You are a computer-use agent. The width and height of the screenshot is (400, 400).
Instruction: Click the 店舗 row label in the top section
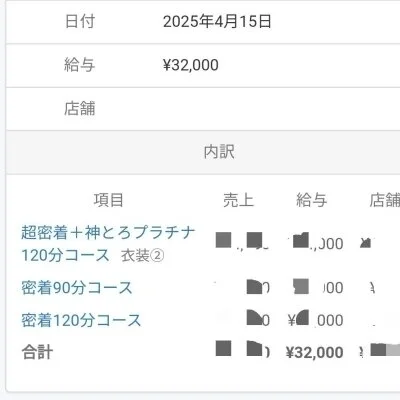click(80, 108)
